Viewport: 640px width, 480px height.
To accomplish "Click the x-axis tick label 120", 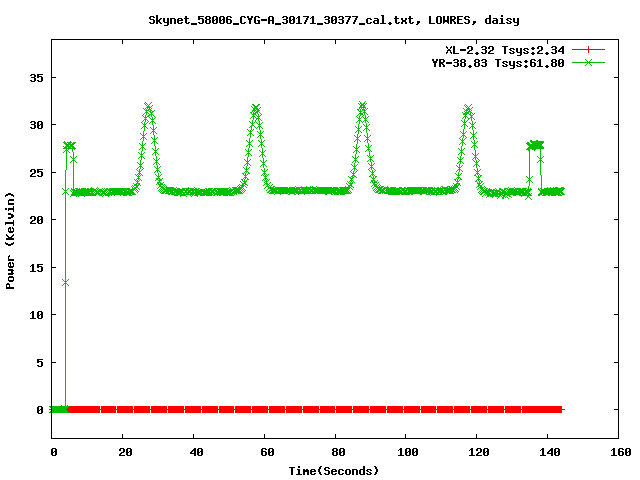I will 479,452.
